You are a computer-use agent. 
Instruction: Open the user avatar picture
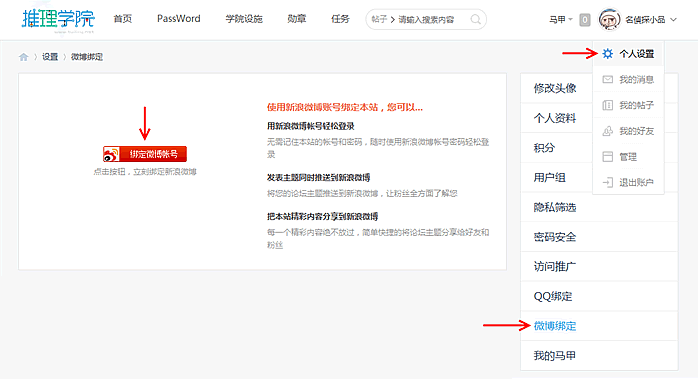point(609,20)
